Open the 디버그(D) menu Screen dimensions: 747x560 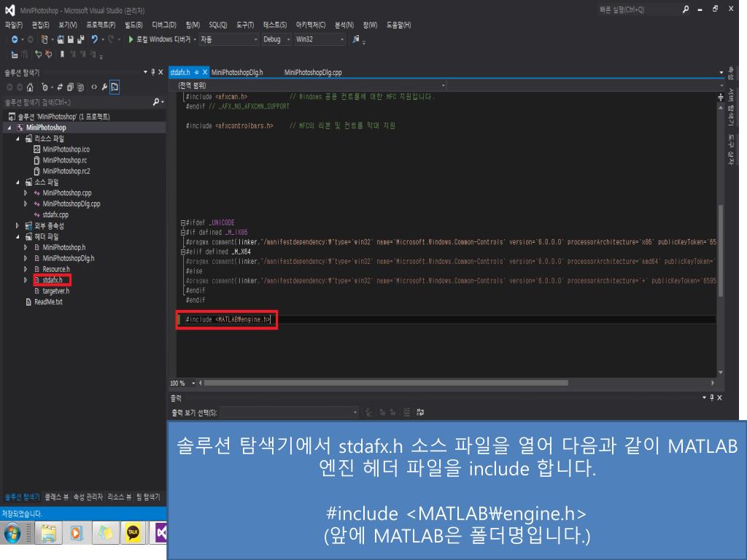click(x=164, y=25)
